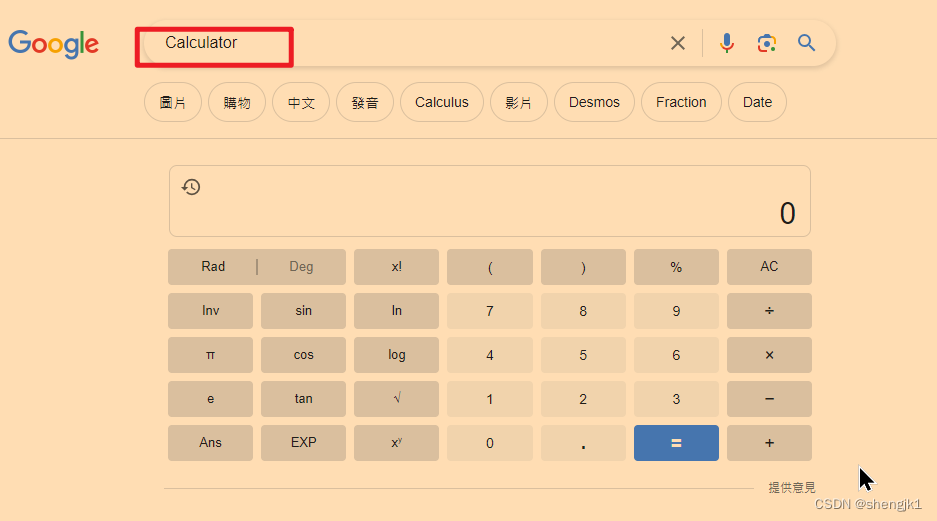The width and height of the screenshot is (937, 521).
Task: Click the pi constant key
Action: click(x=210, y=355)
